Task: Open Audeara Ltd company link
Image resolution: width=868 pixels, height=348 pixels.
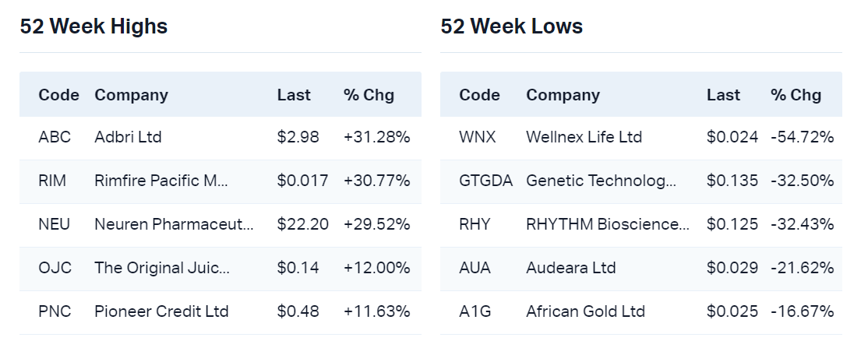Action: (570, 268)
